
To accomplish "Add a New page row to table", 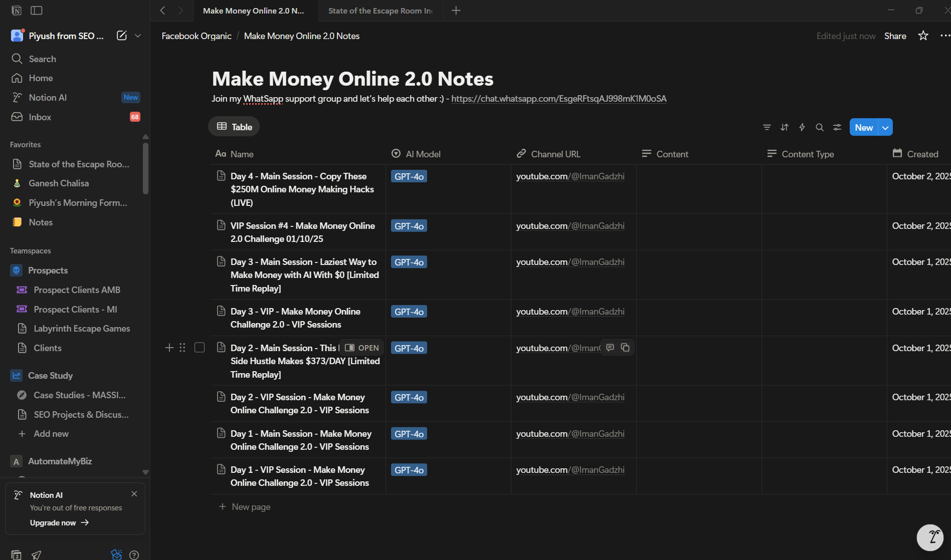I will 245,507.
